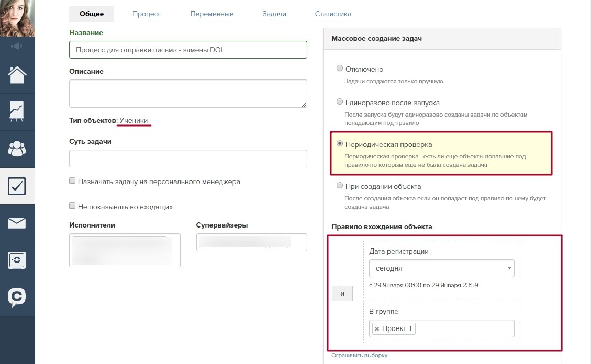Switch to the 'Статистика' tab
This screenshot has height=364, width=591.
point(333,14)
